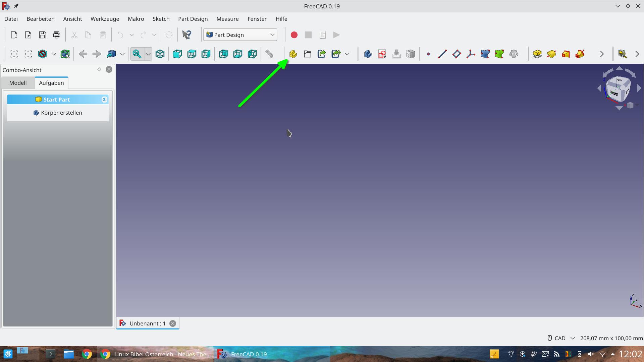Select the Revolution tool
644x362 pixels.
click(x=551, y=54)
